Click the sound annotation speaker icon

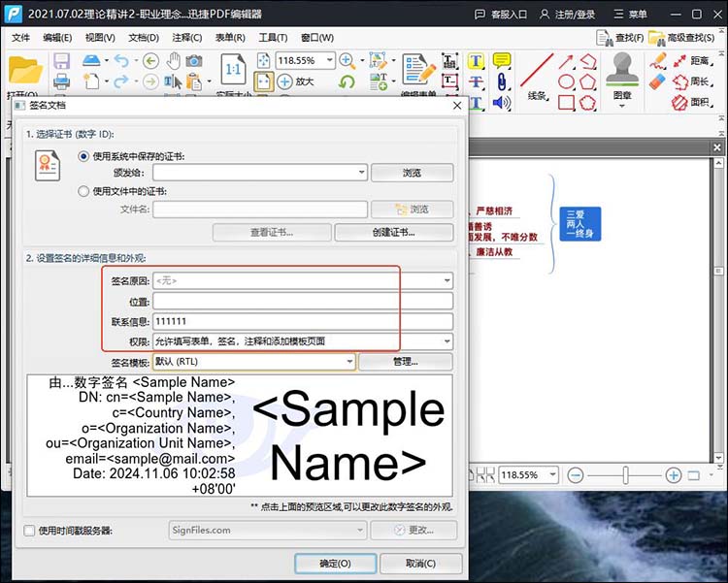(502, 103)
